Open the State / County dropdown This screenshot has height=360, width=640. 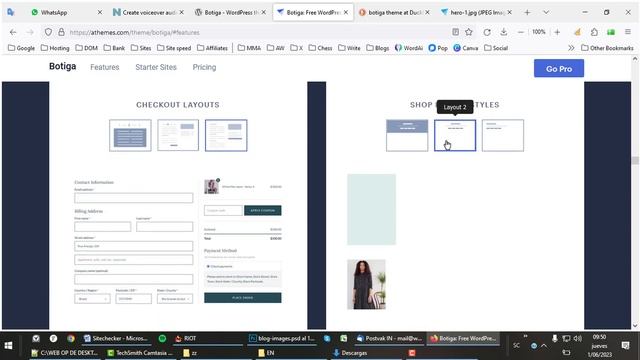tap(175, 299)
